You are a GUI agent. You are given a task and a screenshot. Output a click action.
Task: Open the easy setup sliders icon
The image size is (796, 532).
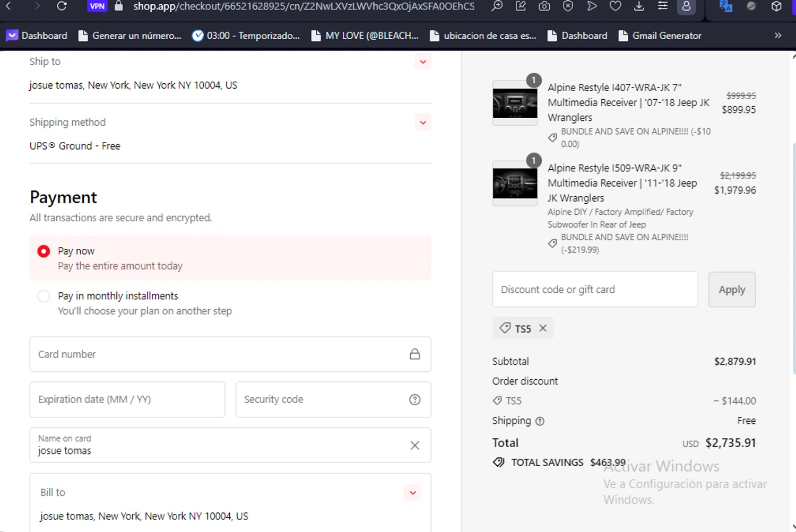tap(662, 6)
